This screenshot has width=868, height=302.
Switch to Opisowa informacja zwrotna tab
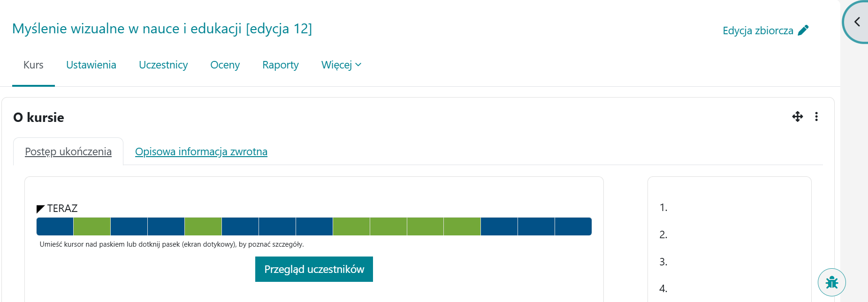201,152
